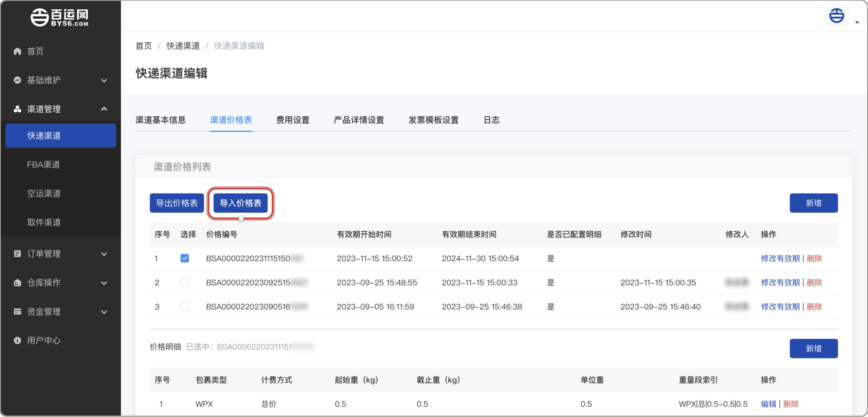Image resolution: width=868 pixels, height=417 pixels.
Task: Click the 渠道管理 sidebar icon
Action: (17, 109)
